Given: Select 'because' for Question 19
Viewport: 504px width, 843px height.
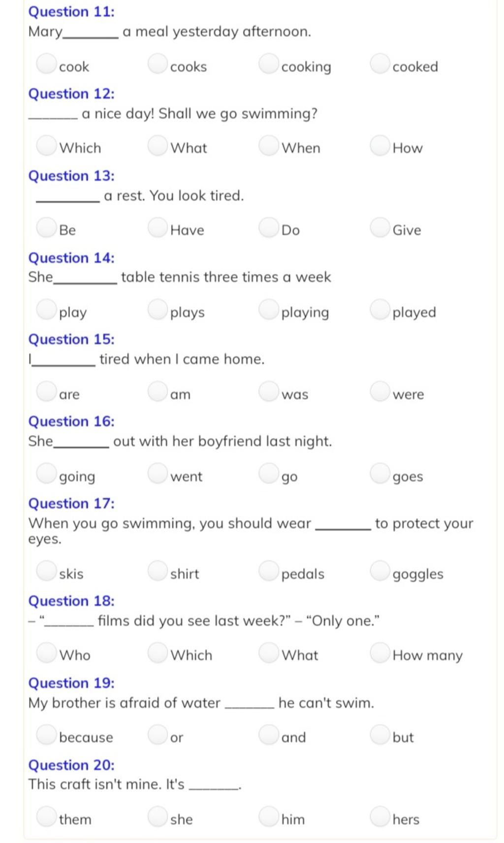Looking at the screenshot, I should point(47,734).
